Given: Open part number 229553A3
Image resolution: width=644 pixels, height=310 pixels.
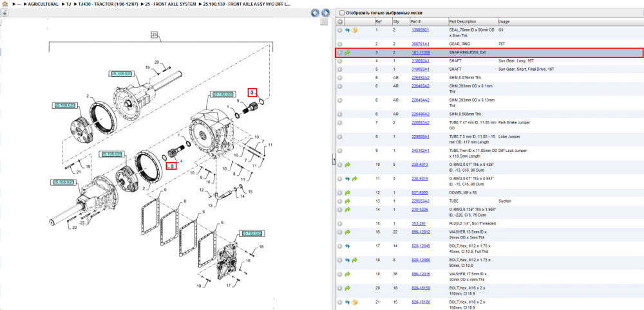Looking at the screenshot, I should pos(420,201).
